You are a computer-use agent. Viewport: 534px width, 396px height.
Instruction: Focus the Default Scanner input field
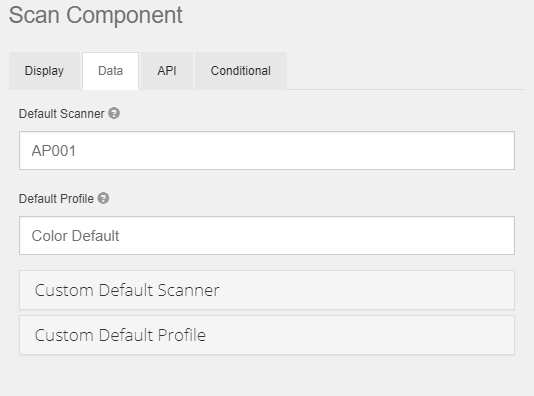[267, 151]
